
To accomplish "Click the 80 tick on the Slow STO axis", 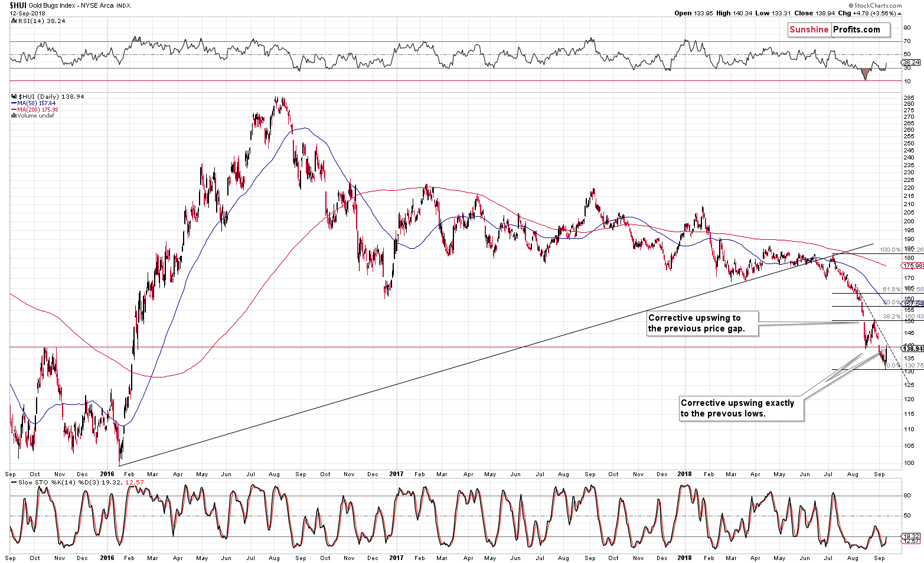I will click(908, 496).
